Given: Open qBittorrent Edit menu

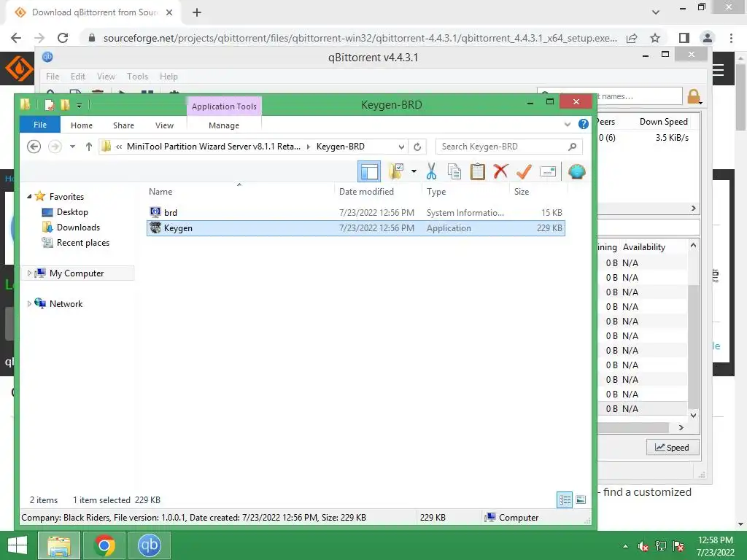Looking at the screenshot, I should (77, 76).
